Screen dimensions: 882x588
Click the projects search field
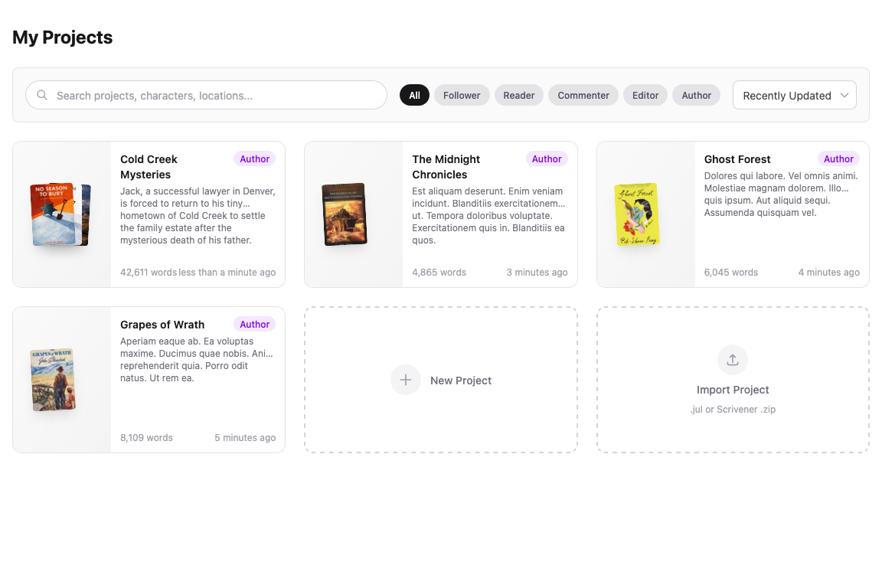206,95
